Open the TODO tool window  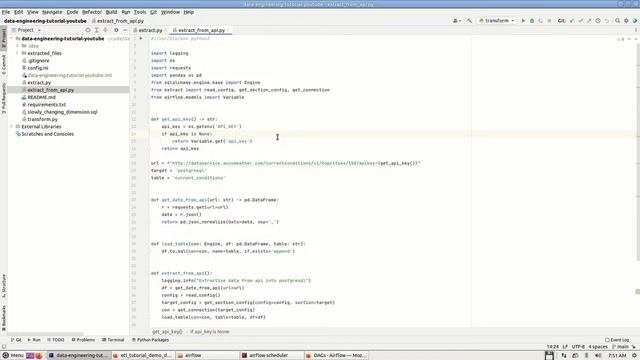[x=56, y=340]
